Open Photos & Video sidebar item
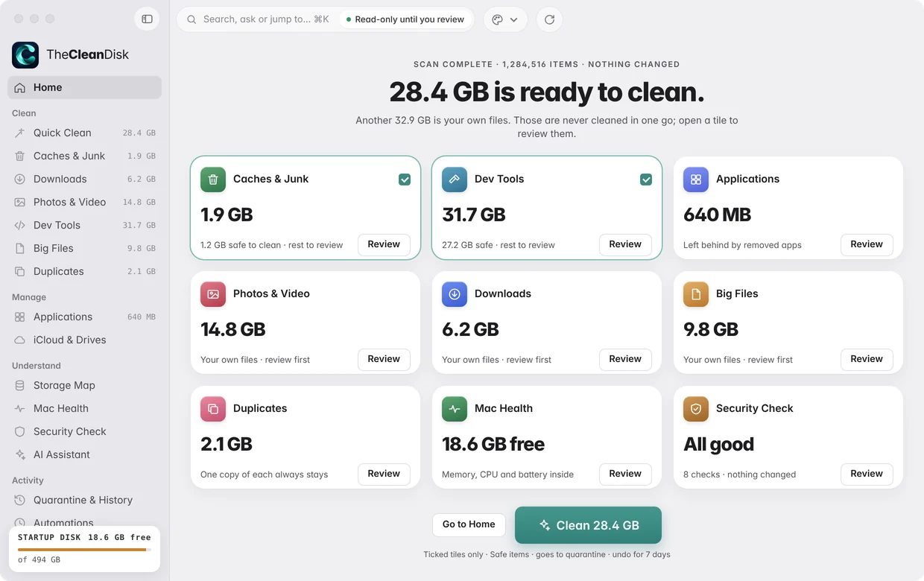 click(84, 202)
